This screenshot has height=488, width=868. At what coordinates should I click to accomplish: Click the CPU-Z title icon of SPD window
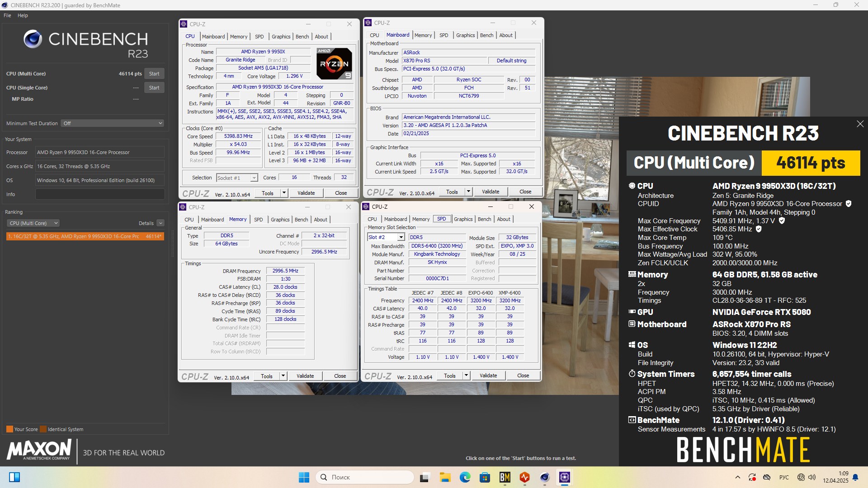pyautogui.click(x=366, y=206)
